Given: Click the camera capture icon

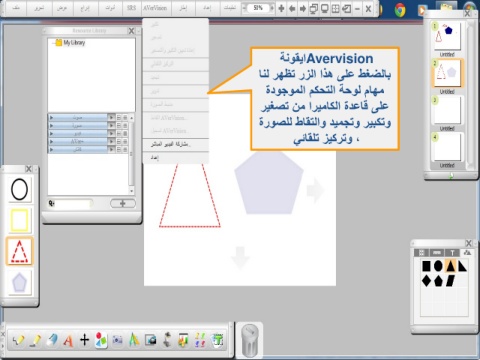Looking at the screenshot, I should 151,340.
